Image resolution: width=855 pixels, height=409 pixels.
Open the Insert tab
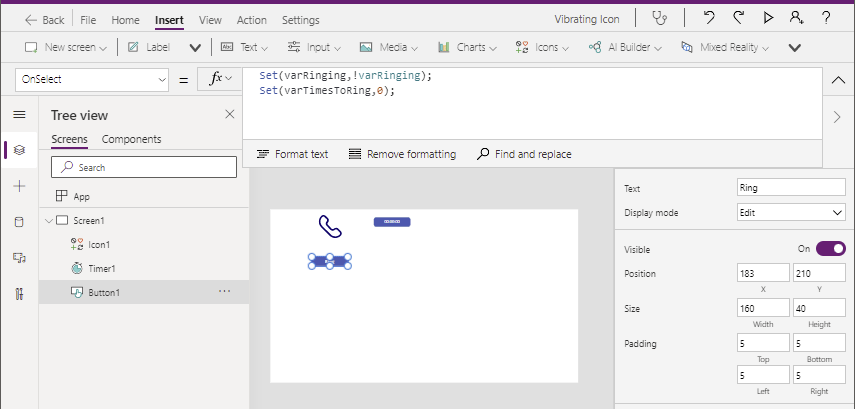point(169,20)
